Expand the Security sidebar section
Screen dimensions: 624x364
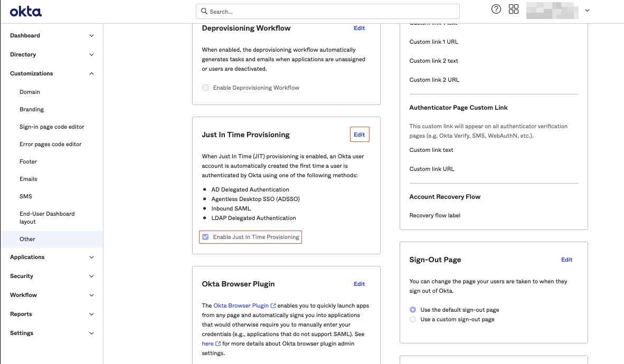tap(91, 276)
